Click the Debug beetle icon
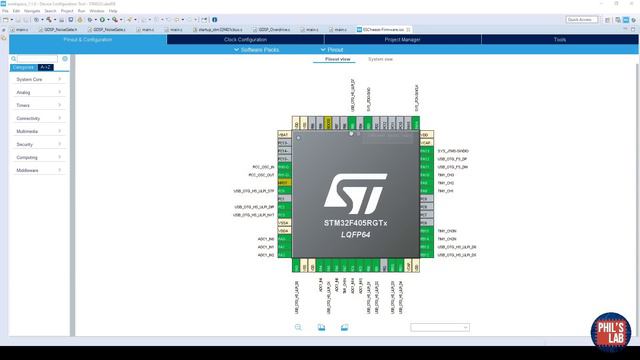The image size is (640, 360). click(90, 20)
